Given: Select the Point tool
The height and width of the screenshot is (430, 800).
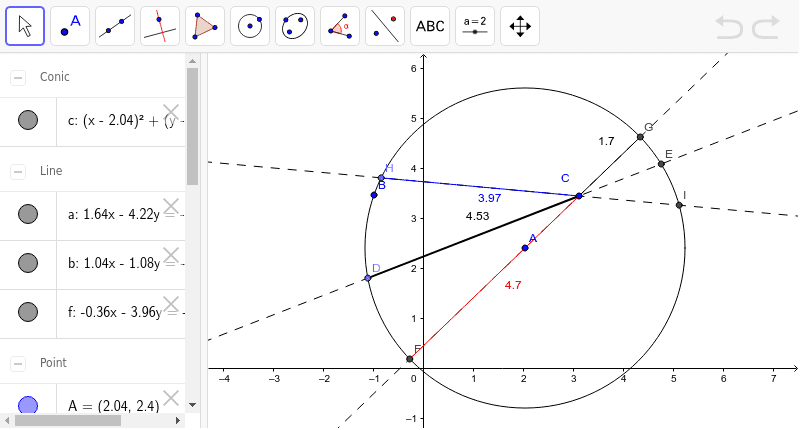Looking at the screenshot, I should click(x=70, y=26).
